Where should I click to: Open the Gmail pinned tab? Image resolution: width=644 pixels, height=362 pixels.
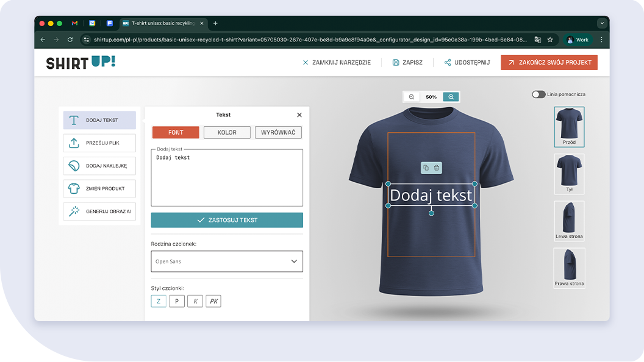tap(75, 23)
